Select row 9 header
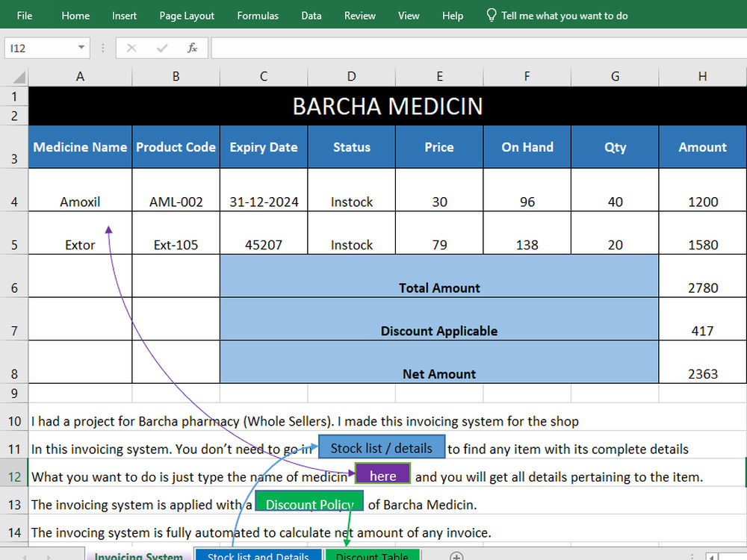This screenshot has height=560, width=747. click(14, 393)
